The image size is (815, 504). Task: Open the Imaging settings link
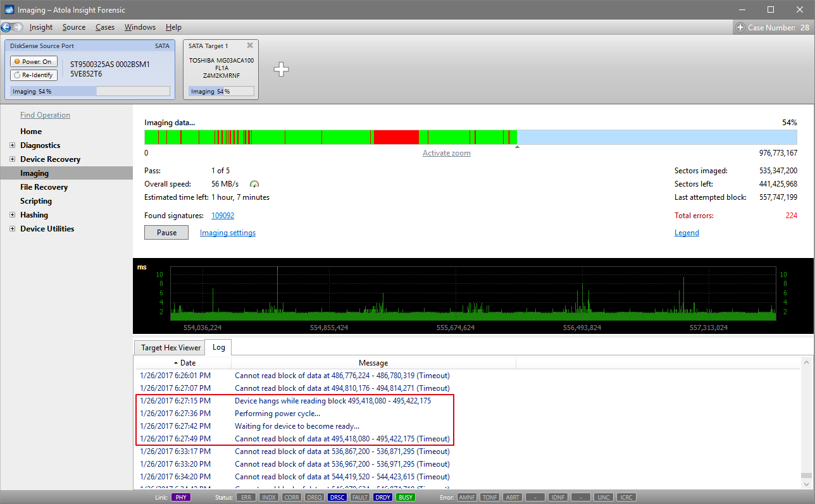tap(228, 233)
